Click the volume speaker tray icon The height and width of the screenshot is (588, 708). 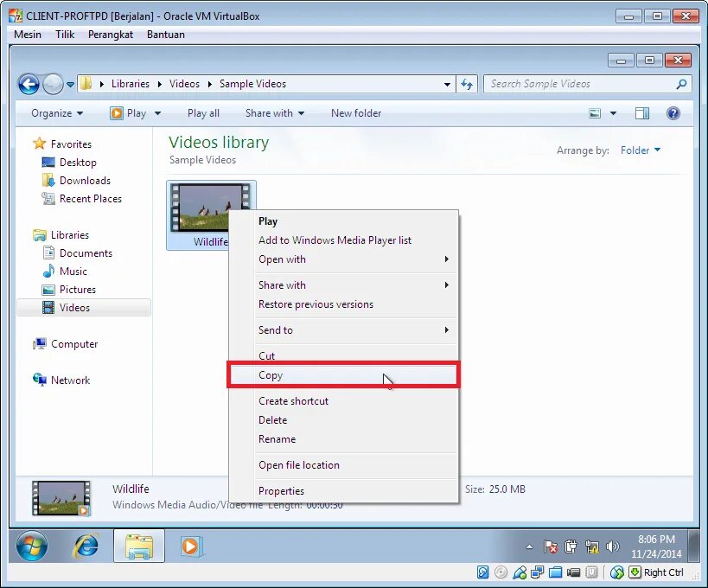[x=612, y=546]
